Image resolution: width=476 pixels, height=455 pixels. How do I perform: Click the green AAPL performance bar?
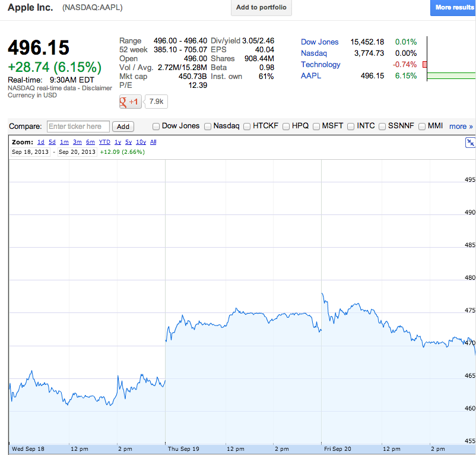(x=452, y=75)
